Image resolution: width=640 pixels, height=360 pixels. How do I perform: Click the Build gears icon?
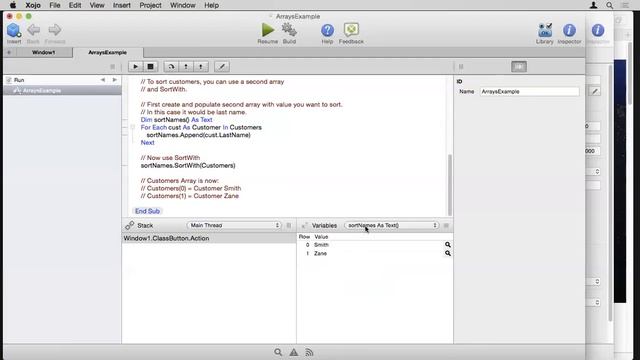pyautogui.click(x=289, y=30)
